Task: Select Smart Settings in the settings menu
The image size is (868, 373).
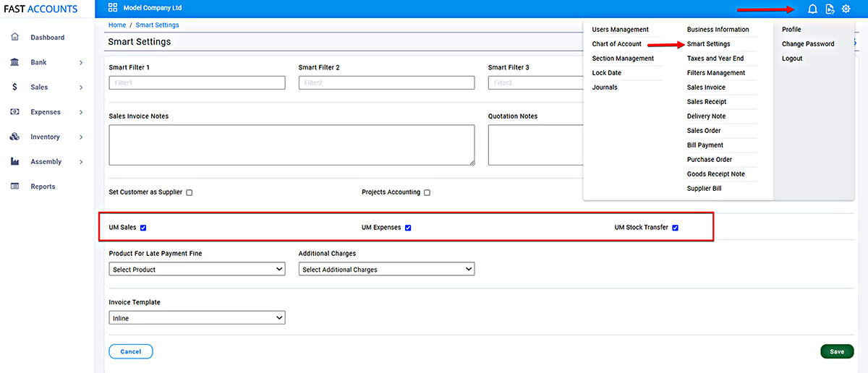Action: pyautogui.click(x=709, y=44)
